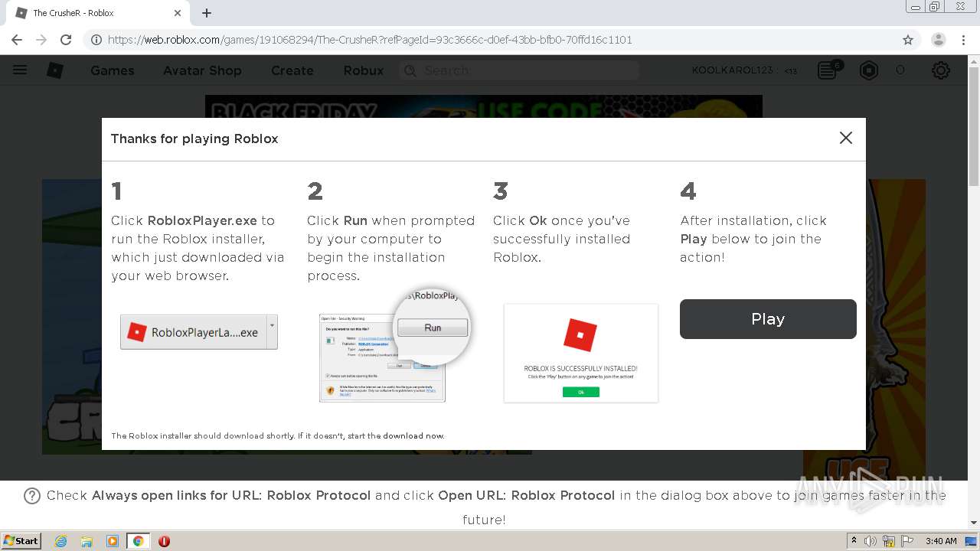This screenshot has height=551, width=980.
Task: Close The CrusheR - Roblox tab
Action: 178,13
